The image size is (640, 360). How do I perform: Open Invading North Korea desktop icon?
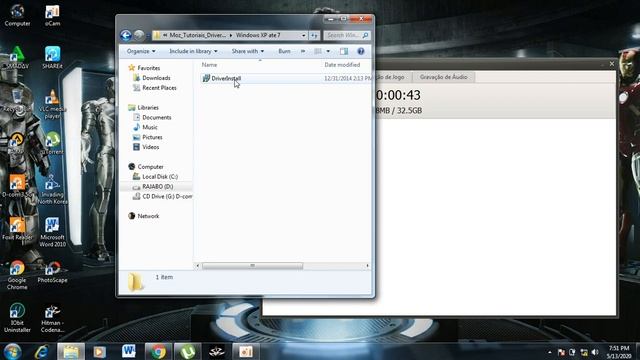(x=52, y=190)
